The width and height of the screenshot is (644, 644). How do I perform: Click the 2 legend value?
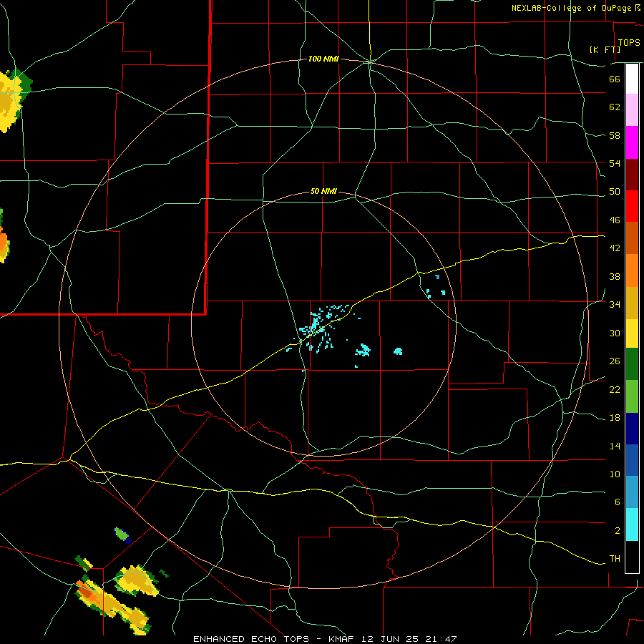point(618,530)
